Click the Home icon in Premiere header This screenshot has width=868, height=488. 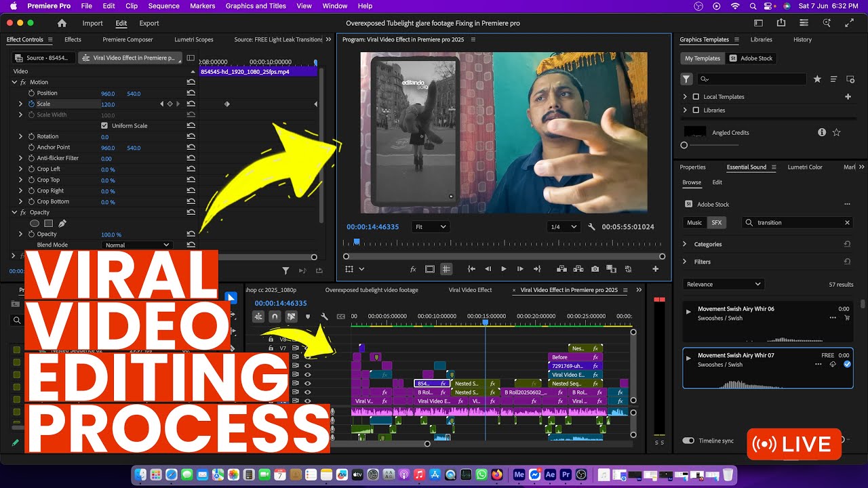(x=62, y=23)
